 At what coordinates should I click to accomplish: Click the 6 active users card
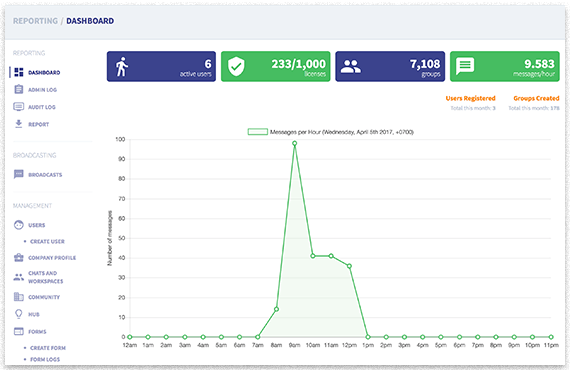point(161,66)
